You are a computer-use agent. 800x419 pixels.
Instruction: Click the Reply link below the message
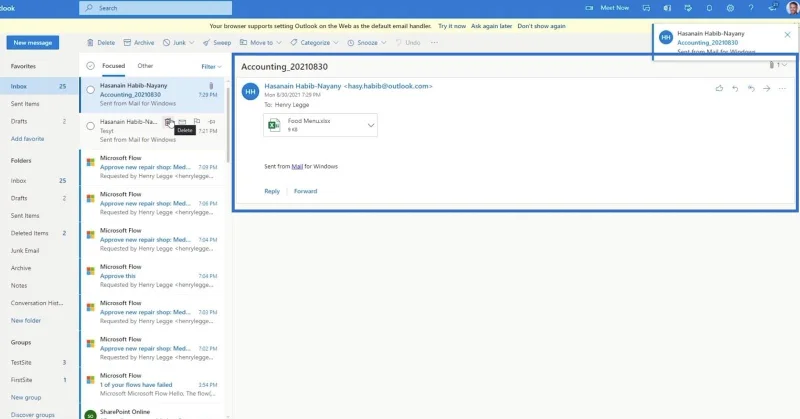coord(272,191)
